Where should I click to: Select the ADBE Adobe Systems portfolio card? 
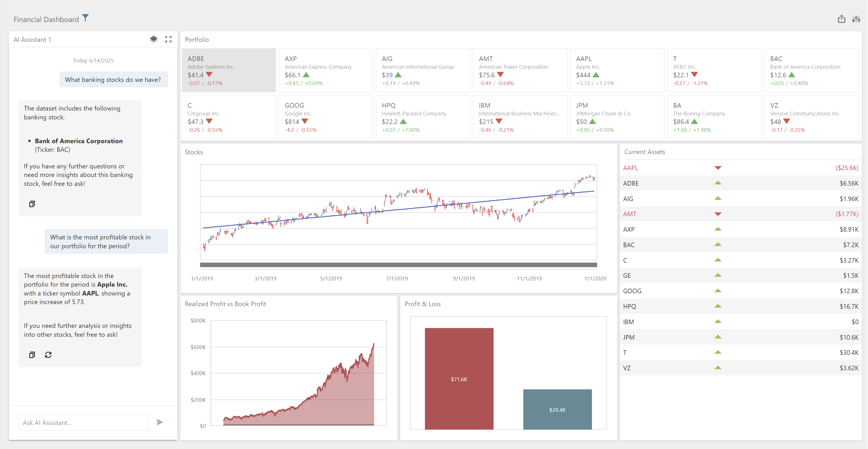click(x=228, y=70)
